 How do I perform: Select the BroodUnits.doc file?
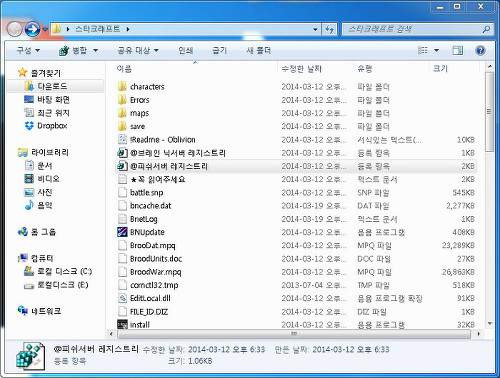pos(156,259)
